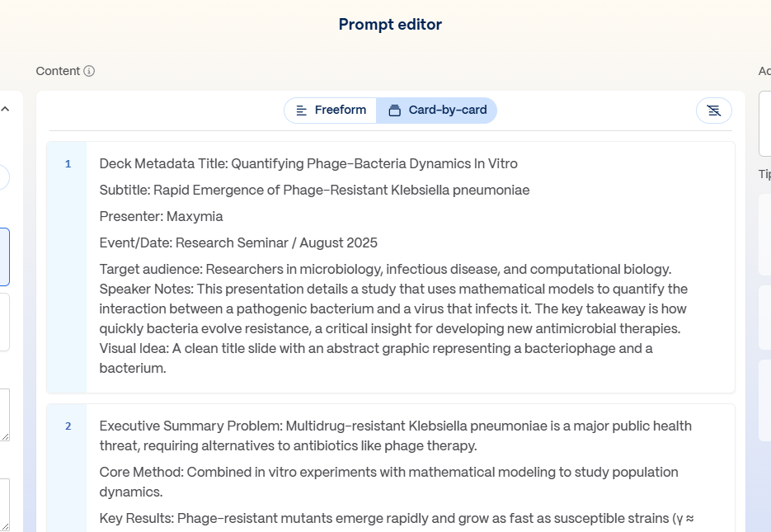Select card number 2 handle
This screenshot has height=532, width=771.
pyautogui.click(x=68, y=426)
